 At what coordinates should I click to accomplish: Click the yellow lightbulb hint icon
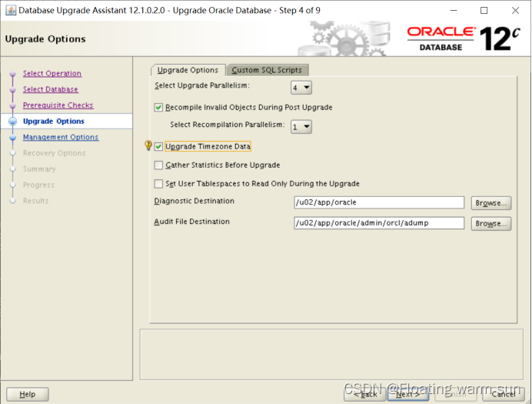(148, 145)
